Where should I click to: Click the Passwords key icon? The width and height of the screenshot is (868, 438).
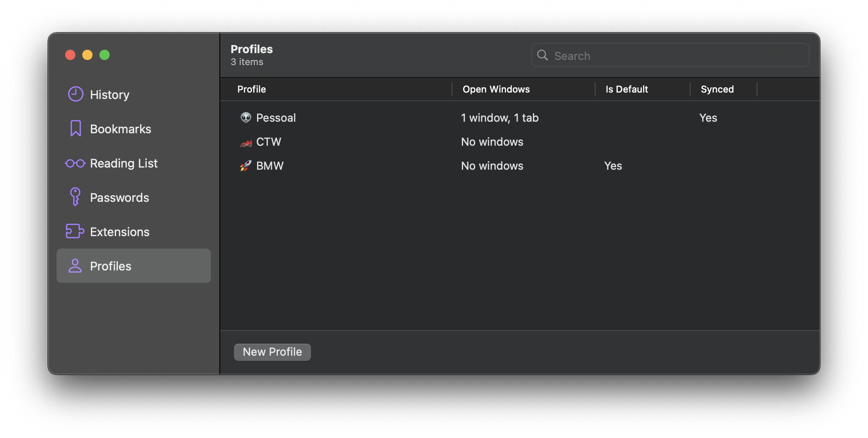click(x=75, y=197)
